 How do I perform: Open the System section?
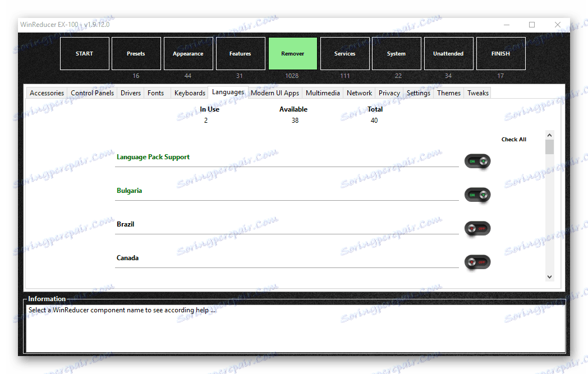point(396,54)
